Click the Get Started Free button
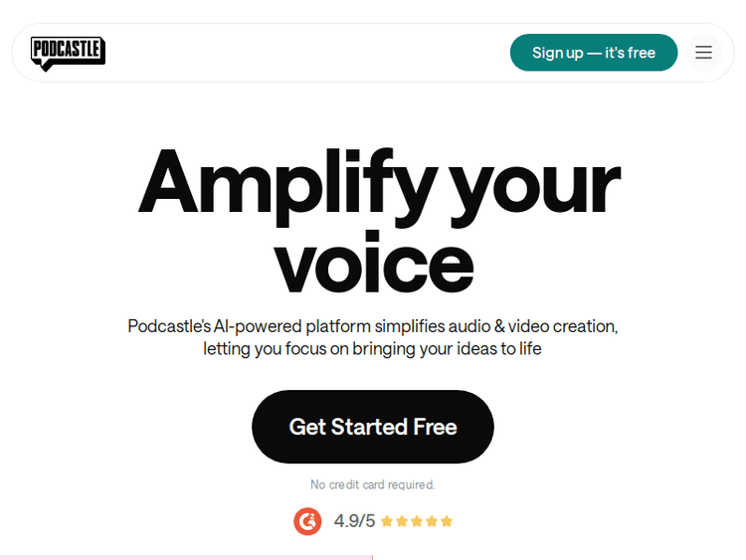Screen dimensions: 746x560 373,427
